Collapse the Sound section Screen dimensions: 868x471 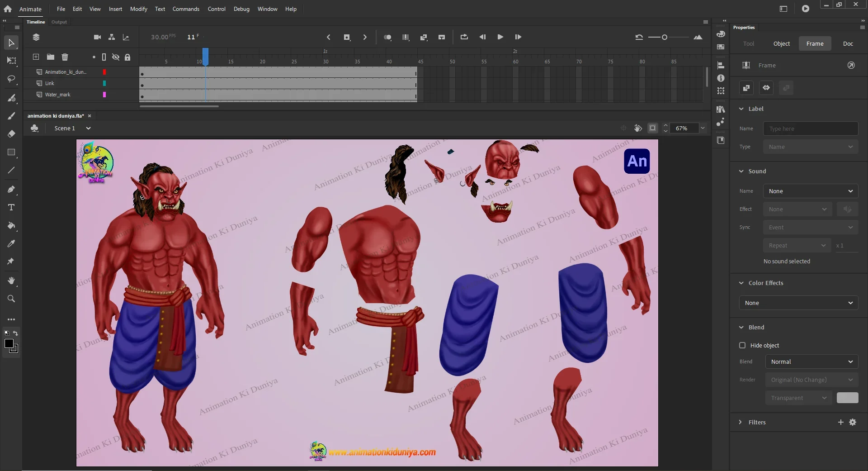click(741, 171)
